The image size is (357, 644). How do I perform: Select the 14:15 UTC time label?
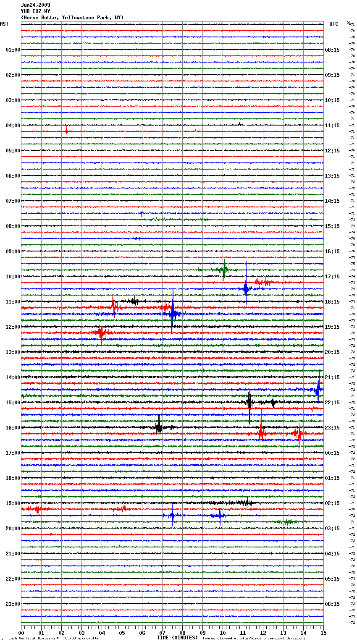(x=332, y=201)
